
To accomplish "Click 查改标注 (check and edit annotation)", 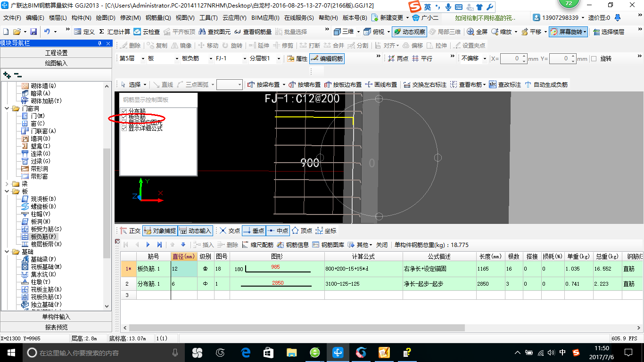I will [505, 85].
